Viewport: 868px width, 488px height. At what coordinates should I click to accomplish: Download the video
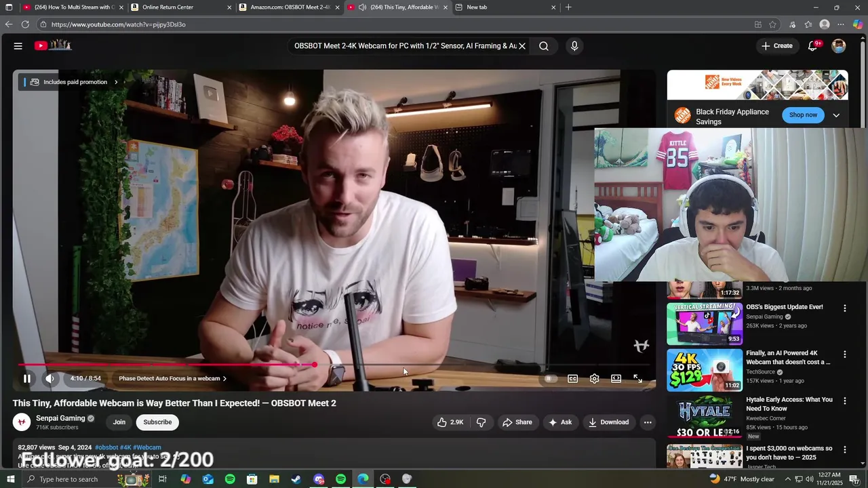608,422
